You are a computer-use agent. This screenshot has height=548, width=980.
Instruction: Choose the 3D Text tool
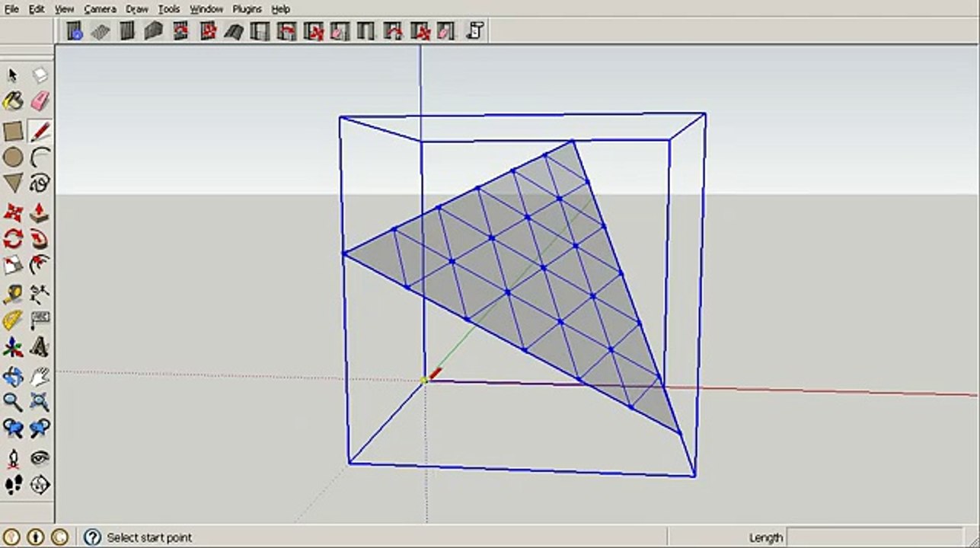40,347
